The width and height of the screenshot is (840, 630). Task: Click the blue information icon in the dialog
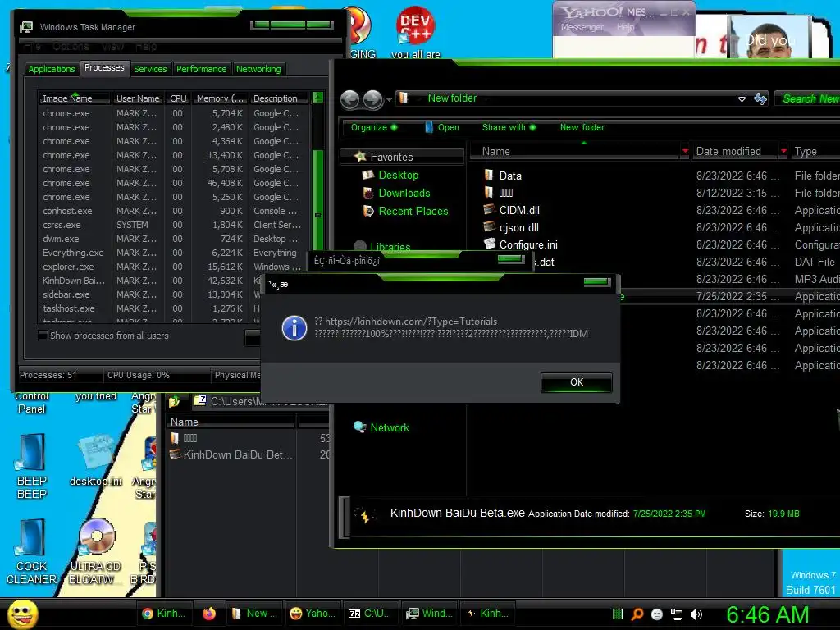click(294, 328)
